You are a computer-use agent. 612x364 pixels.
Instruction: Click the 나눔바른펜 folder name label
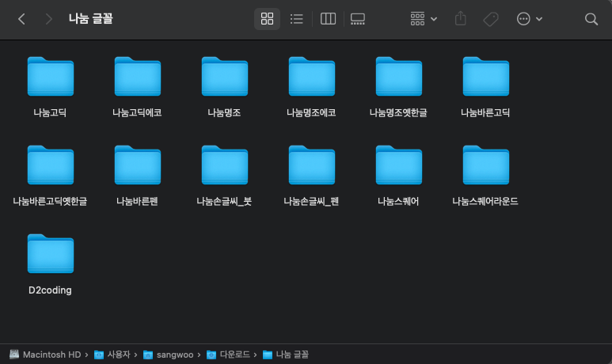click(x=137, y=201)
